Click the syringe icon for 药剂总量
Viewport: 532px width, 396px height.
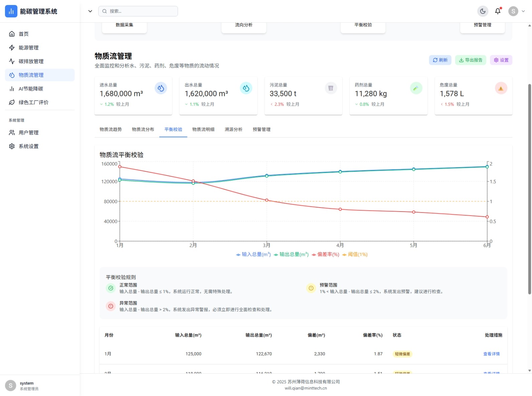click(416, 88)
